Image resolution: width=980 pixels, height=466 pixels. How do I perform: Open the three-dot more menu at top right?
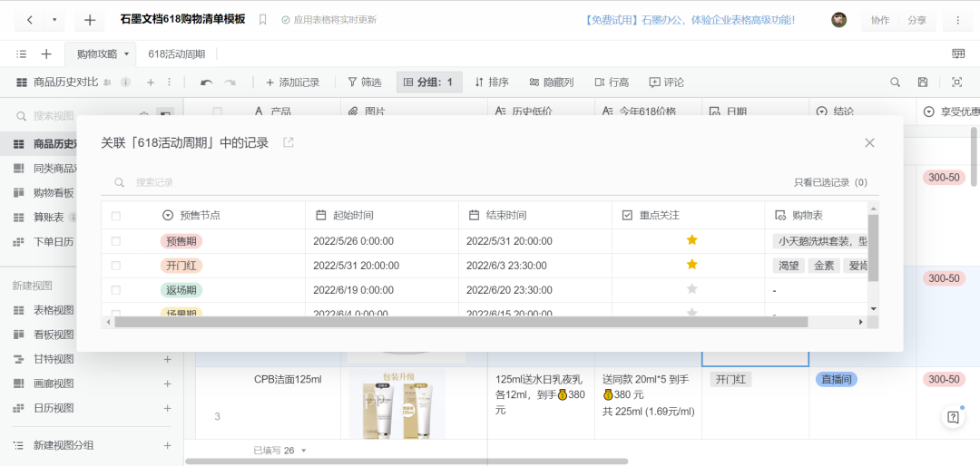957,20
